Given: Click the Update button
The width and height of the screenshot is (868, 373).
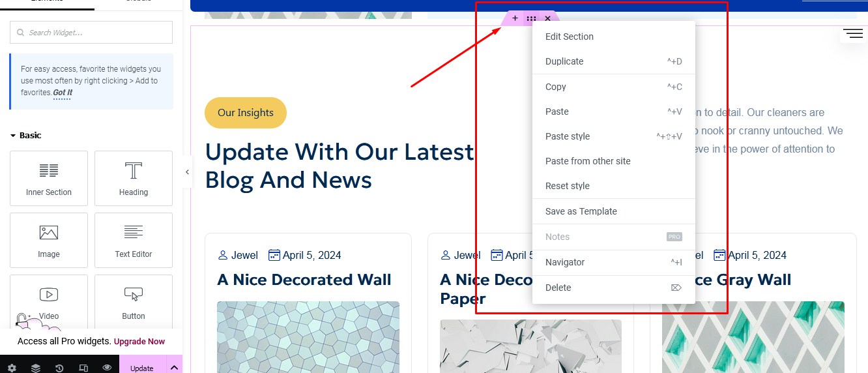Looking at the screenshot, I should (142, 368).
